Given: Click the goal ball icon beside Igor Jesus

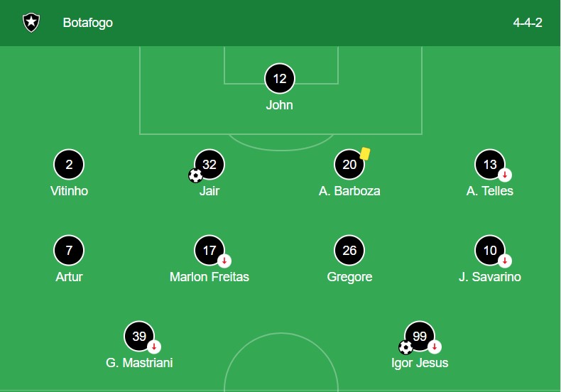Looking at the screenshot, I should (x=405, y=347).
